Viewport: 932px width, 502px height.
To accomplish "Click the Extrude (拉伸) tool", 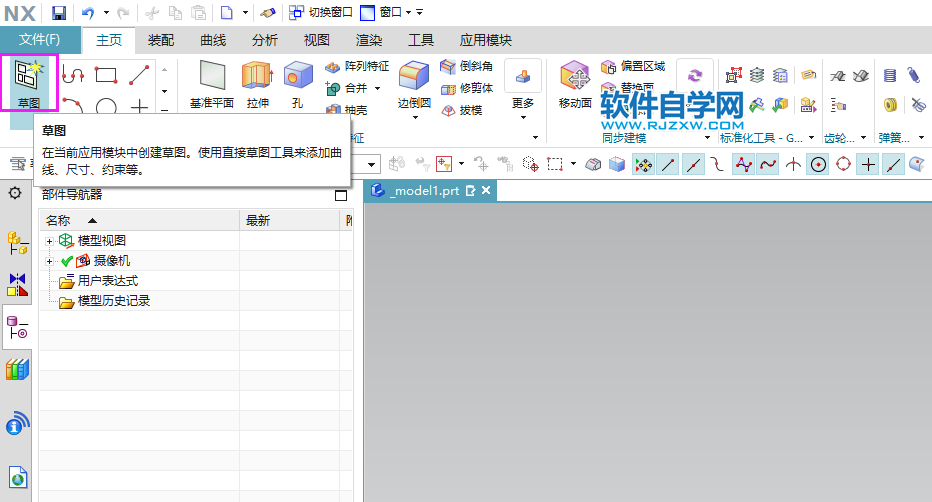I will click(257, 85).
